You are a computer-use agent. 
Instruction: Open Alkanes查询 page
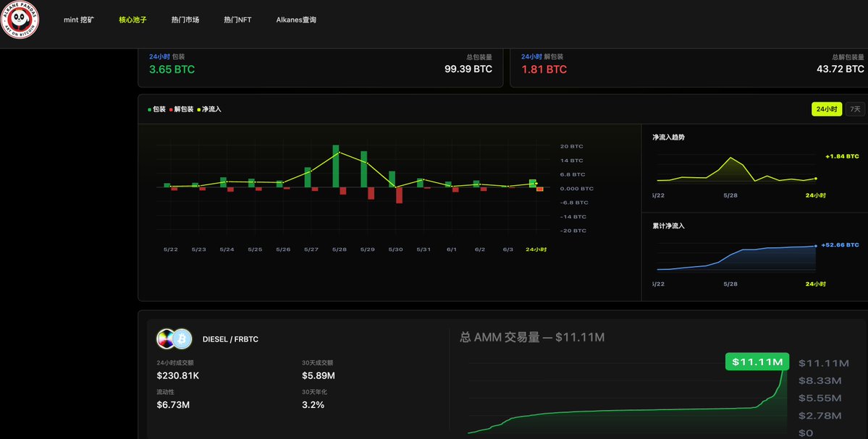coord(296,20)
